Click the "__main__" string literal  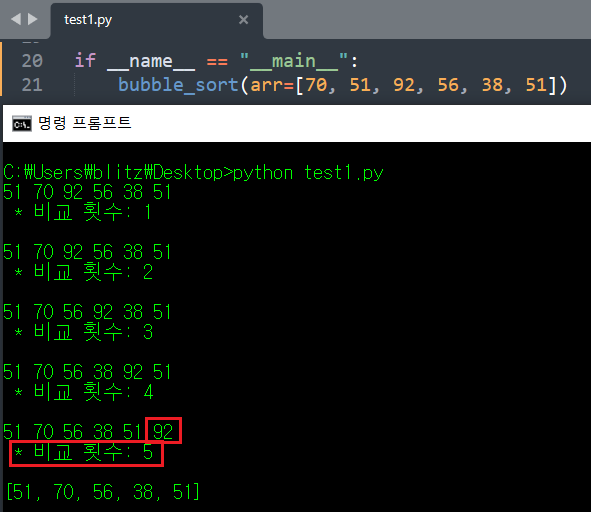point(294,61)
